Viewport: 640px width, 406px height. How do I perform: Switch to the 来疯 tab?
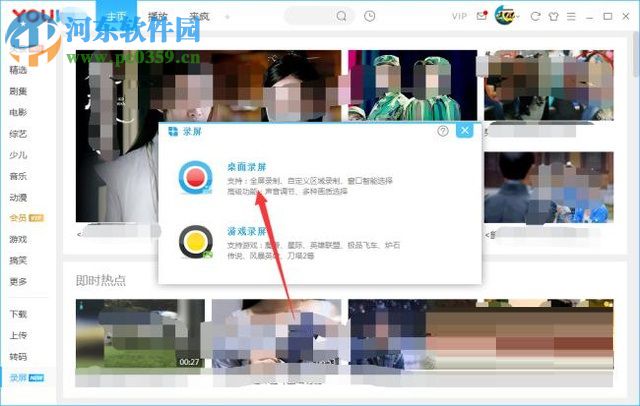point(199,16)
